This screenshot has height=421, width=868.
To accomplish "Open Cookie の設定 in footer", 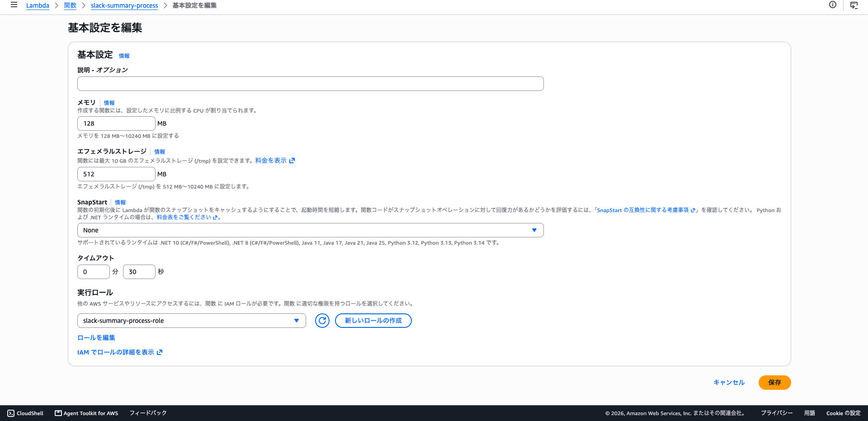I will tap(844, 413).
